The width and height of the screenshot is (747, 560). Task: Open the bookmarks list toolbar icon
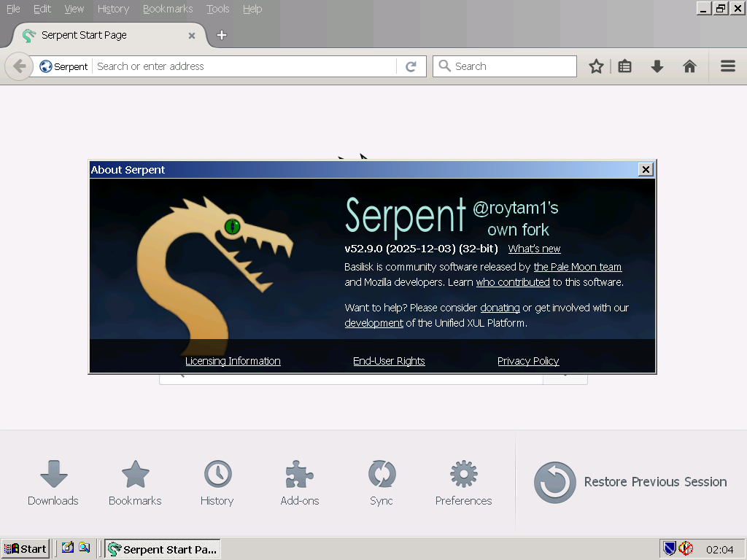[624, 66]
